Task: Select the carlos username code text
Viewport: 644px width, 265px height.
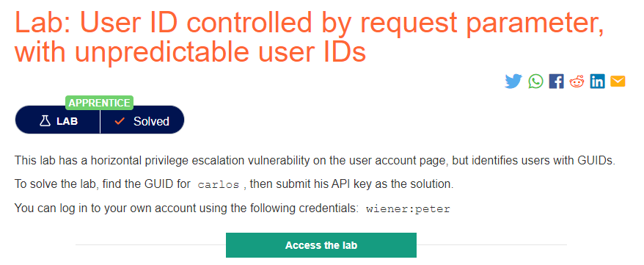Action: 218,185
